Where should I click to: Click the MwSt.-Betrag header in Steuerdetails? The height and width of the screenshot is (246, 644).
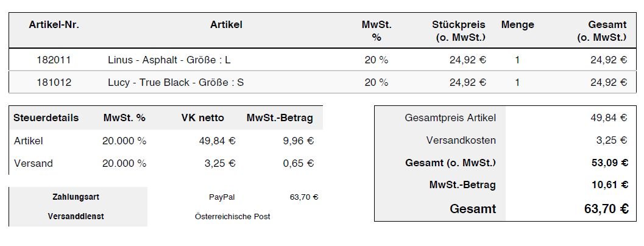[x=280, y=118]
